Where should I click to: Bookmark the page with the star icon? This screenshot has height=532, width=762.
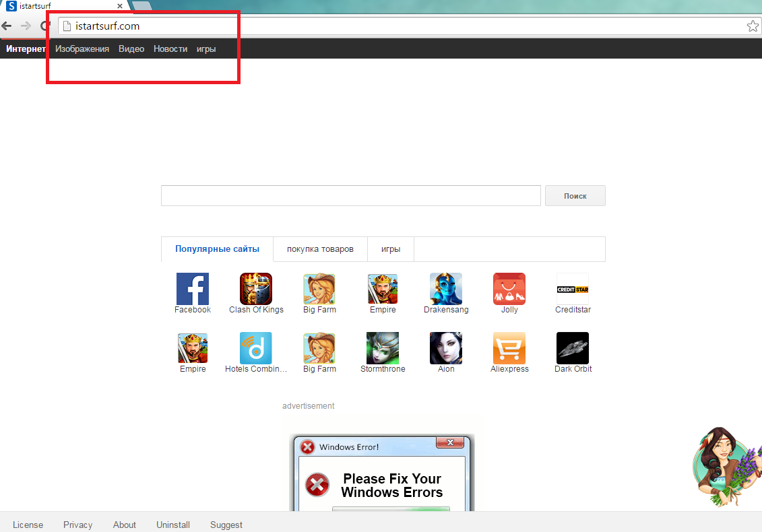[x=753, y=26]
